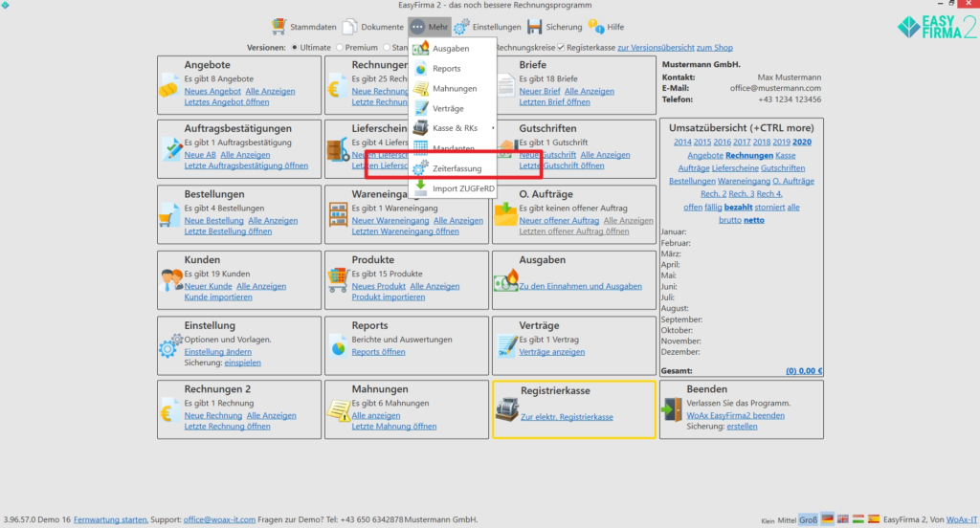Click the Bestellungen tile cart icon

tap(169, 215)
